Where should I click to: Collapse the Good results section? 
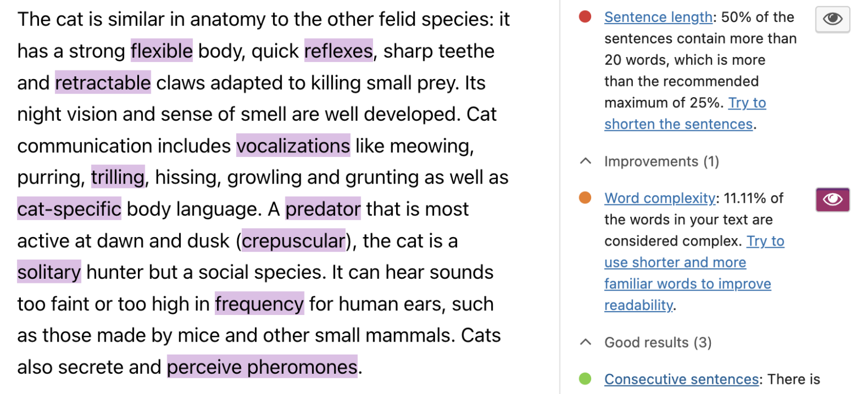(585, 342)
